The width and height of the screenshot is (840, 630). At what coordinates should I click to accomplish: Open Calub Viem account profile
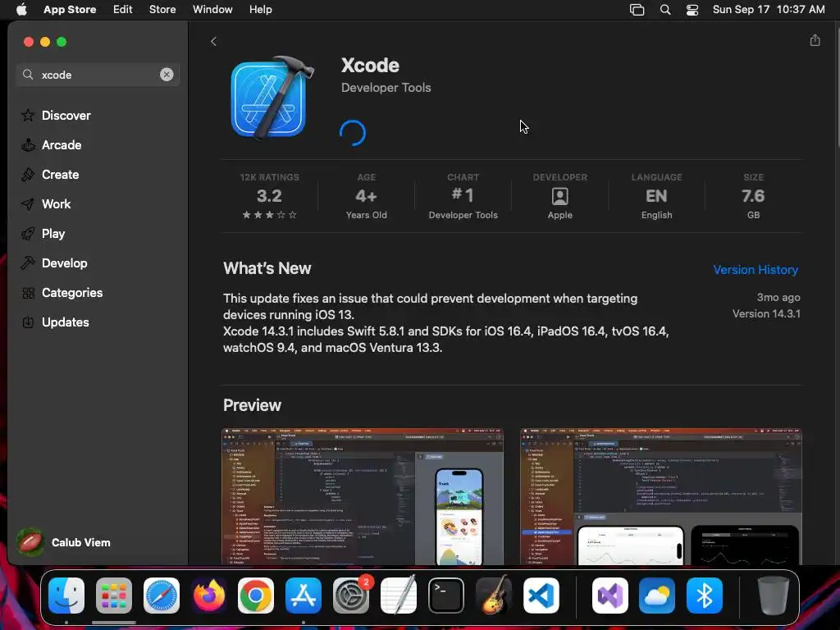tap(63, 542)
